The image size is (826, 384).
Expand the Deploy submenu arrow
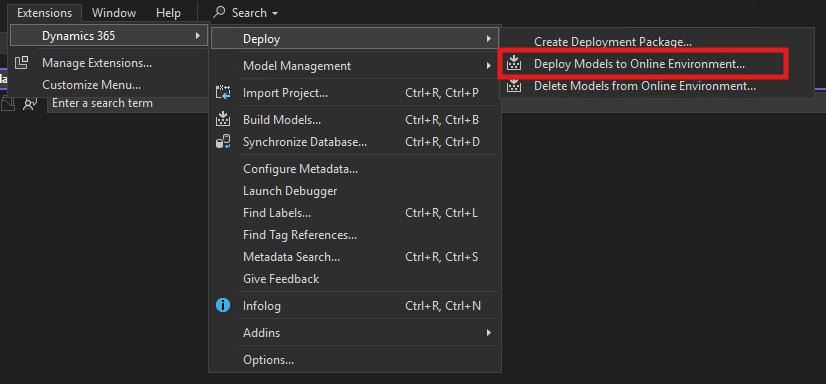(488, 38)
